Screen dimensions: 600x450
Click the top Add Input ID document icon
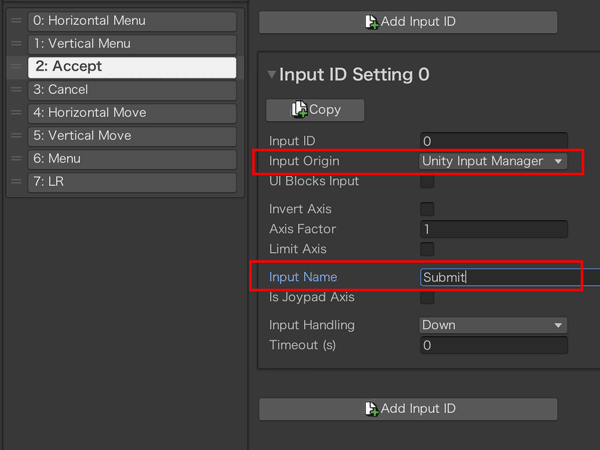click(371, 22)
